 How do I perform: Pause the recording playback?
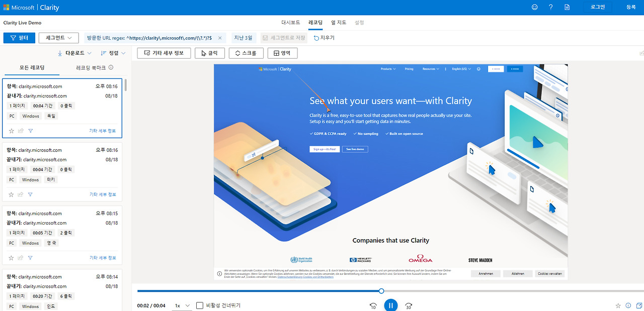(x=391, y=305)
